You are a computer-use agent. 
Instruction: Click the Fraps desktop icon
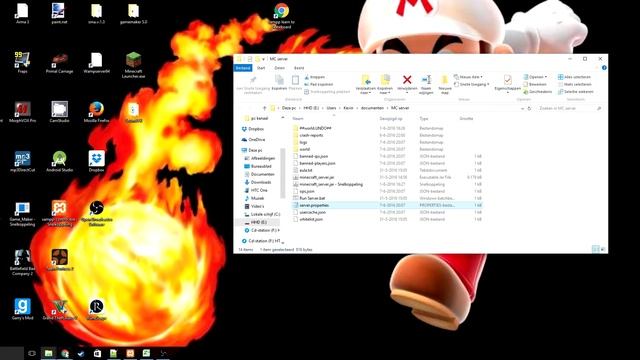[x=22, y=63]
